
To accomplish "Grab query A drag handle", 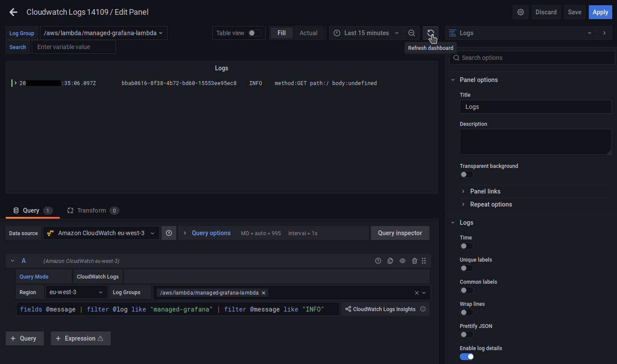I will [424, 261].
